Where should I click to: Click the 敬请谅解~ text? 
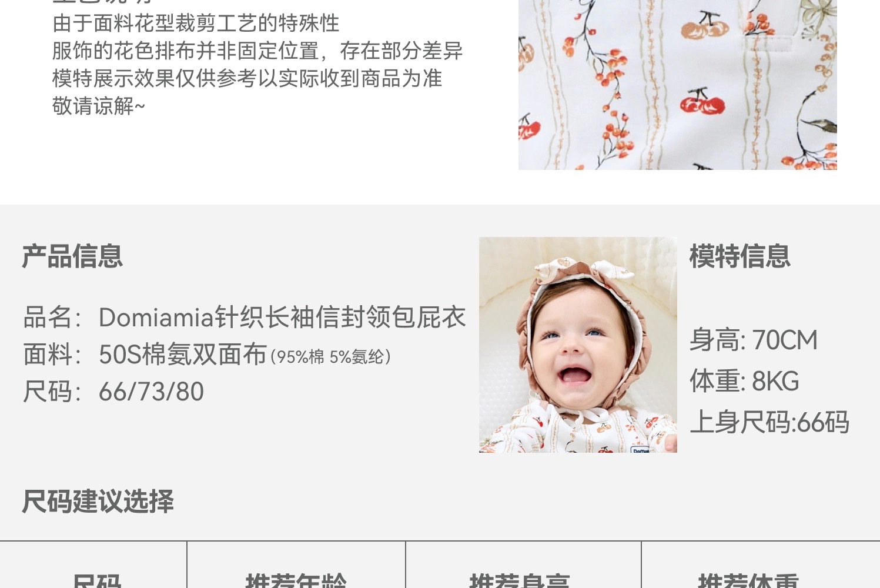click(x=98, y=106)
